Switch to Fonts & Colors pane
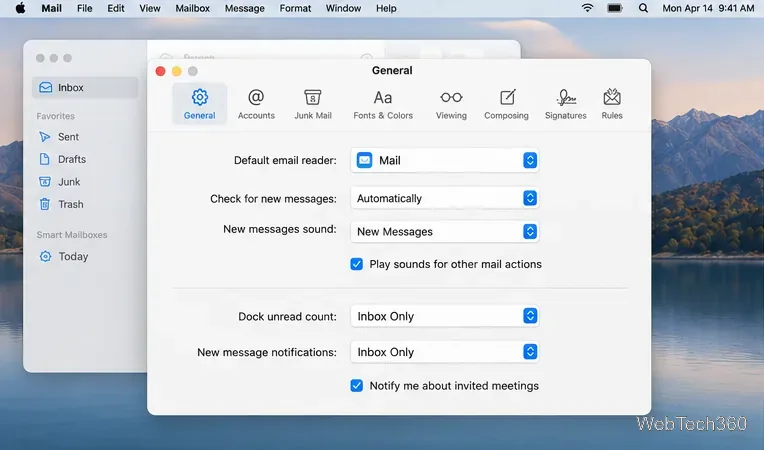764x450 pixels. click(x=383, y=104)
